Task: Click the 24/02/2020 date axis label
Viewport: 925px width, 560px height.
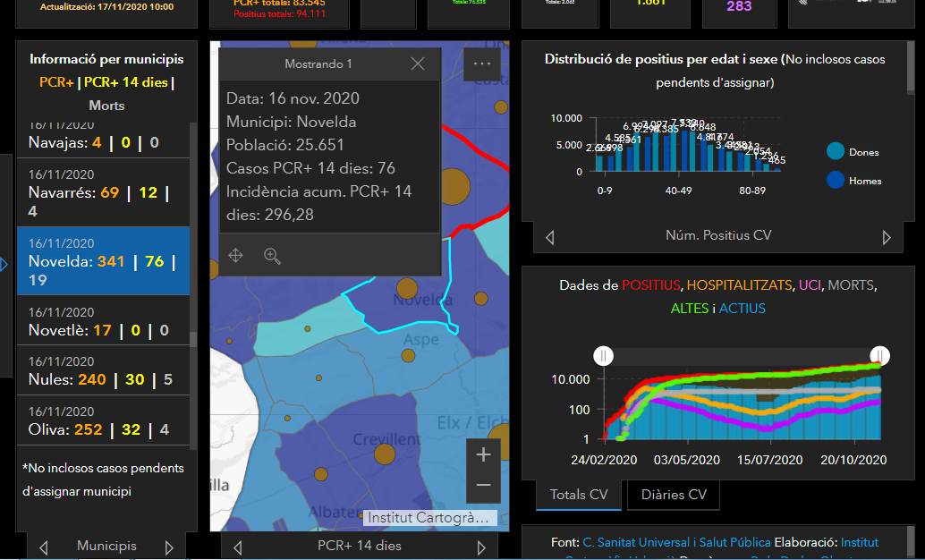Action: [x=604, y=461]
